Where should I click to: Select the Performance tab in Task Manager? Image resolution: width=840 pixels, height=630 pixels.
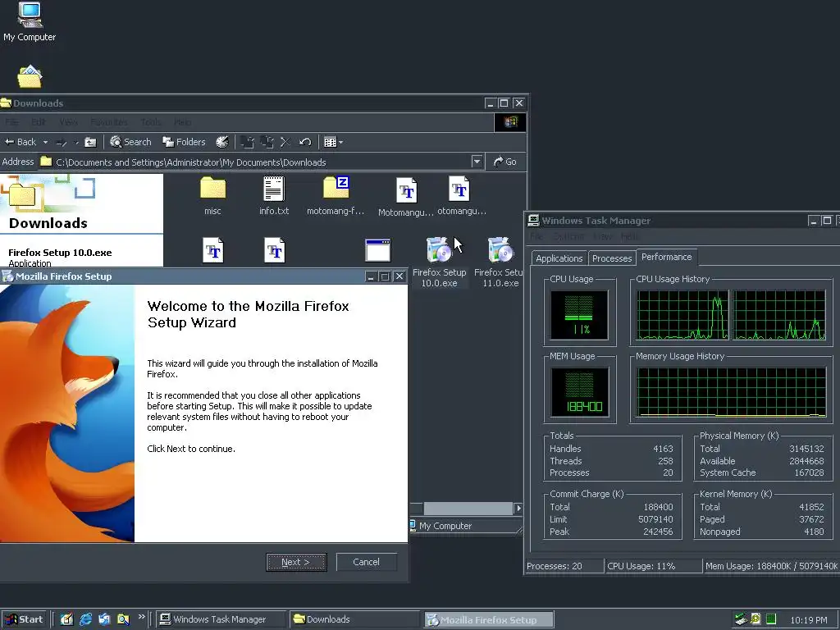(x=666, y=257)
